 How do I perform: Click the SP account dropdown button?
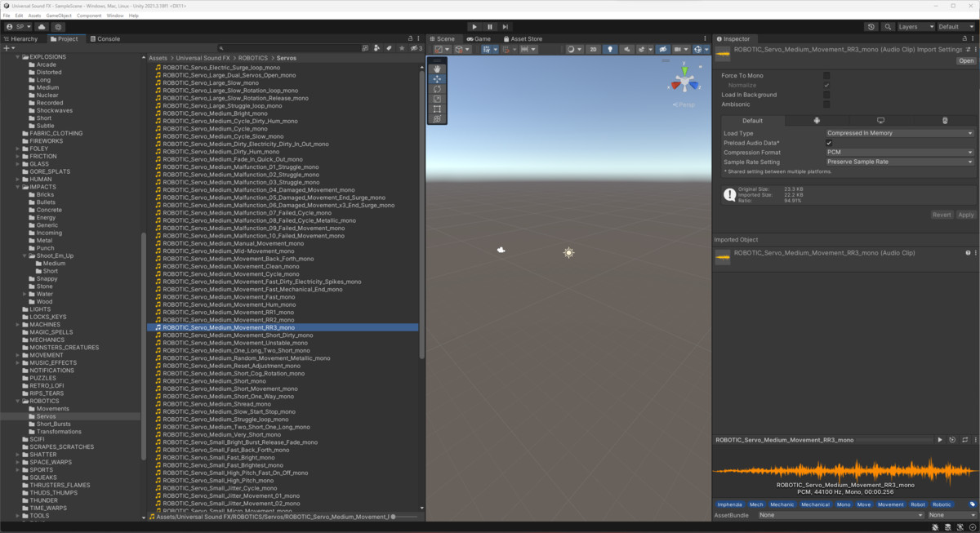click(17, 27)
